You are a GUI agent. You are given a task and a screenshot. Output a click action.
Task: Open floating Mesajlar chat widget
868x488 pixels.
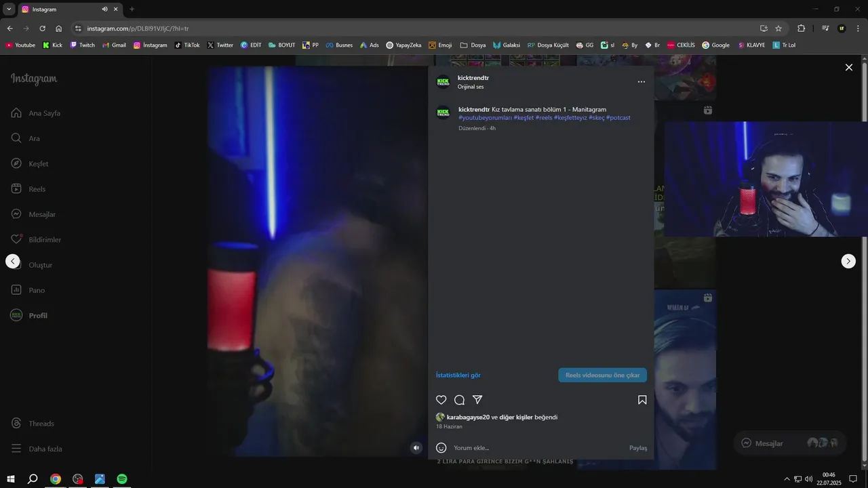click(790, 443)
